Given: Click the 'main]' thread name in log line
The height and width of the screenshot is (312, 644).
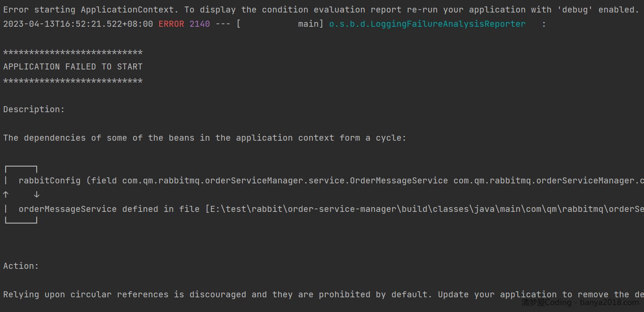Looking at the screenshot, I should pos(311,24).
